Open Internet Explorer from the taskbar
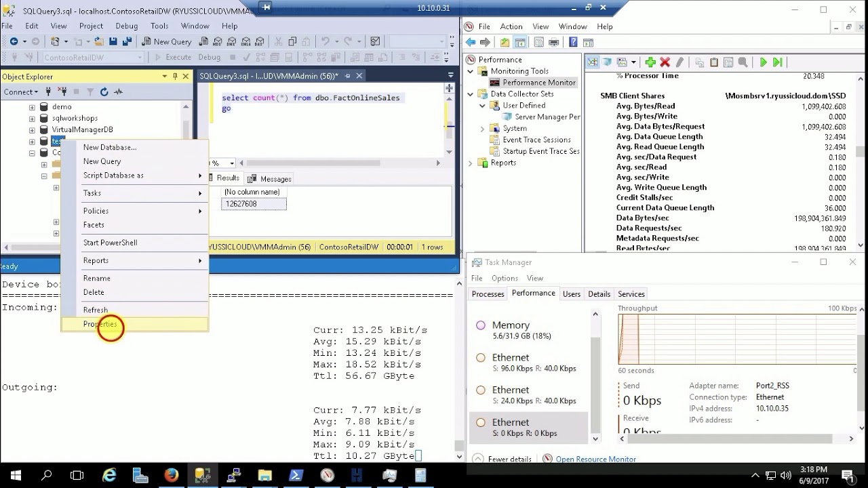Screen dimensions: 868x488 pos(109,475)
